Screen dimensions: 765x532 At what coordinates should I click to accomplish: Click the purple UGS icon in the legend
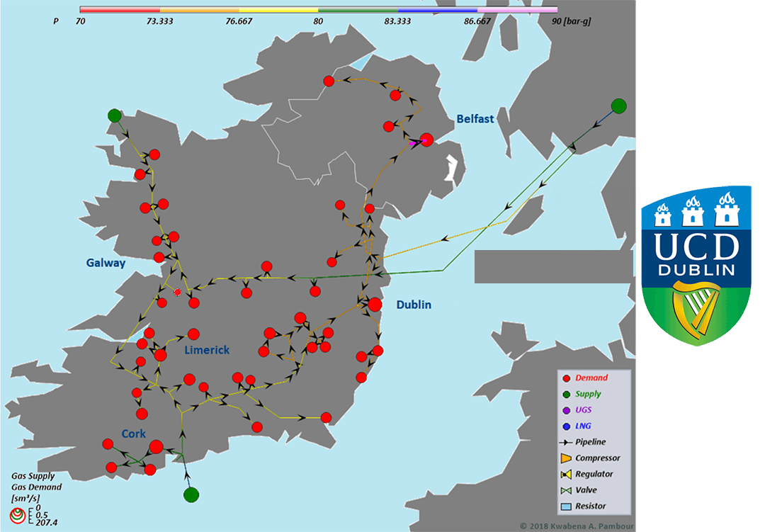567,409
